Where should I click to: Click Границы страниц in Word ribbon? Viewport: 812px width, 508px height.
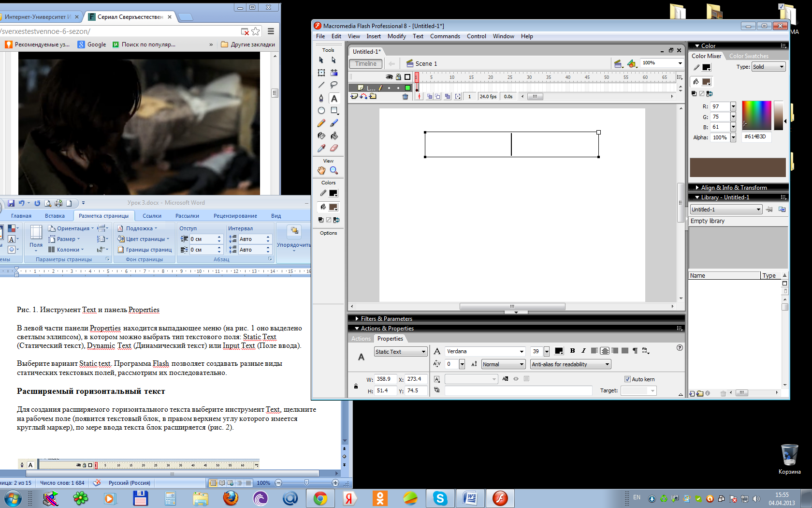pos(145,250)
